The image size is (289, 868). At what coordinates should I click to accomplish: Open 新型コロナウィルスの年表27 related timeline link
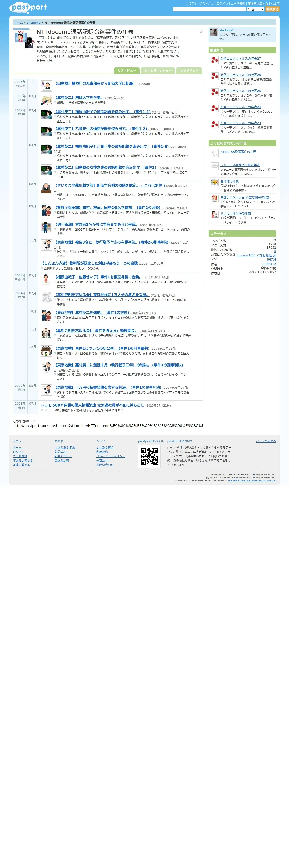pos(241,59)
